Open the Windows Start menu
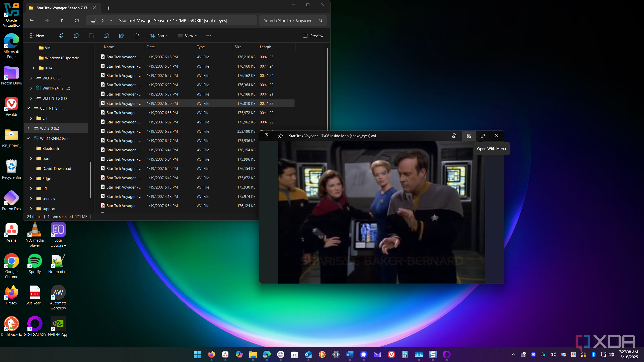The height and width of the screenshot is (362, 644). 197,354
